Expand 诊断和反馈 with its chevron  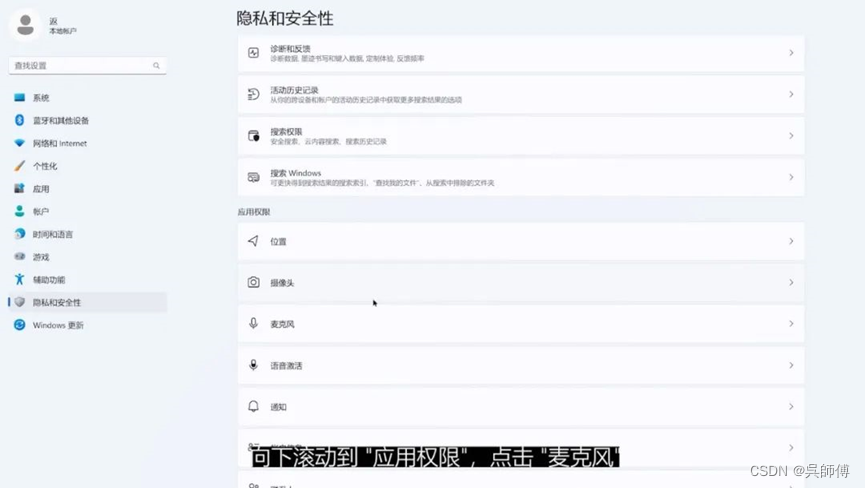(791, 53)
